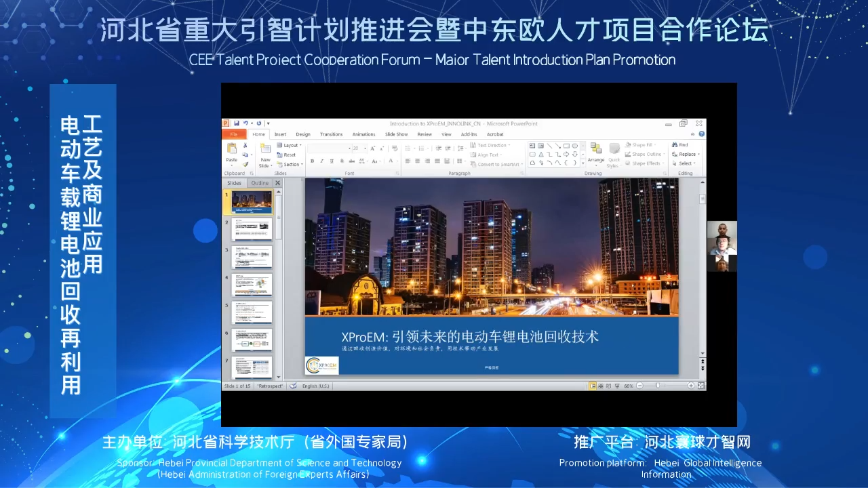The width and height of the screenshot is (868, 488).
Task: Click the Find button
Action: tap(679, 145)
